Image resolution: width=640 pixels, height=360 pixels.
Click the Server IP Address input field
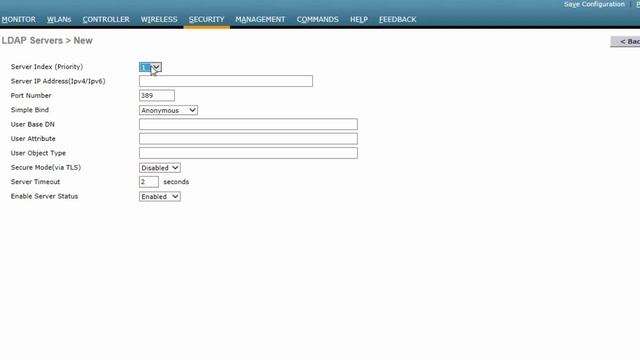point(226,81)
